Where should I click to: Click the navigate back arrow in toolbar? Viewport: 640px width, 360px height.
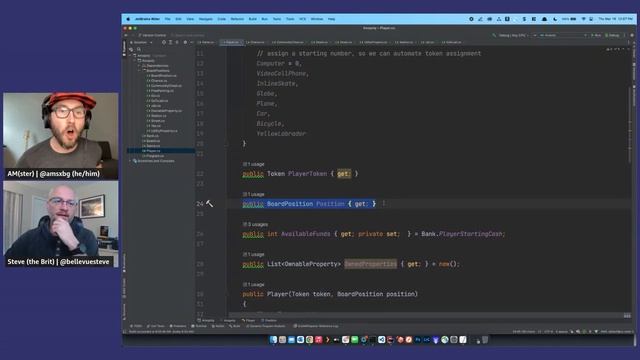coord(126,35)
